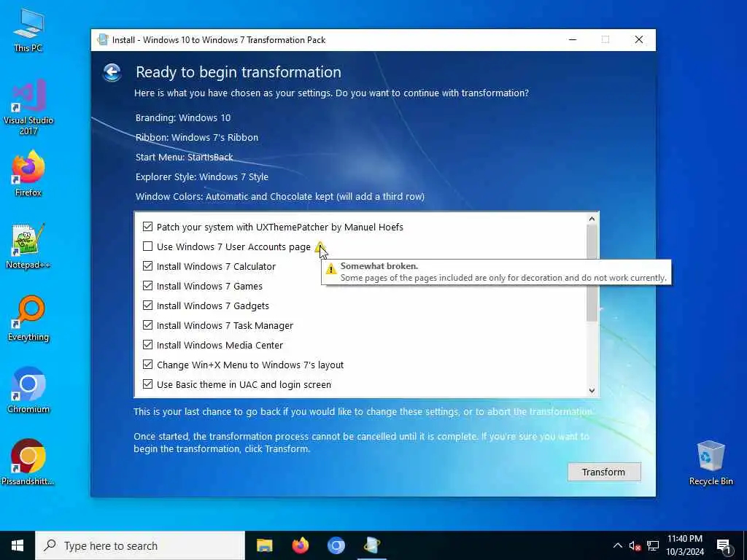Click Branding: Windows 10 text
Image resolution: width=747 pixels, height=560 pixels.
pos(183,117)
